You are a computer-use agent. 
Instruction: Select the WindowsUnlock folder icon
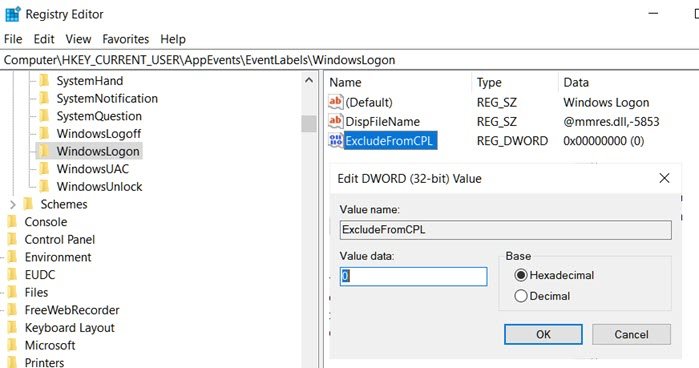coord(44,186)
